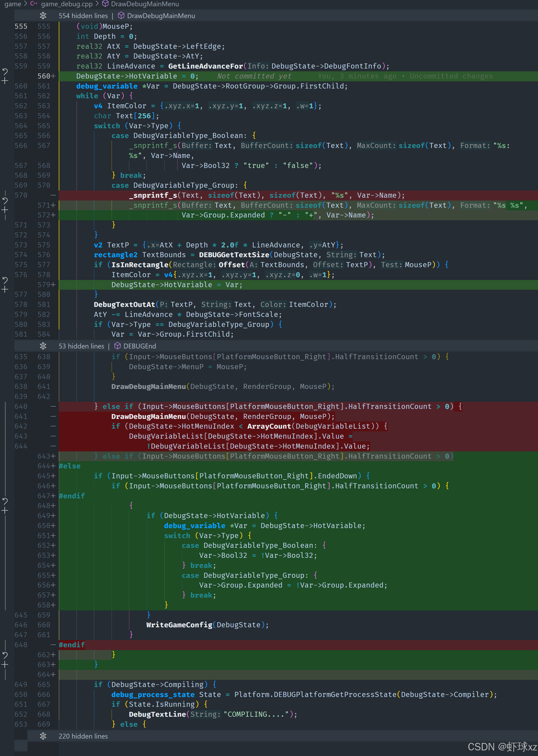Click the Uncommitted changes blame annotation
Viewport: 538px width, 756px height.
[x=451, y=76]
